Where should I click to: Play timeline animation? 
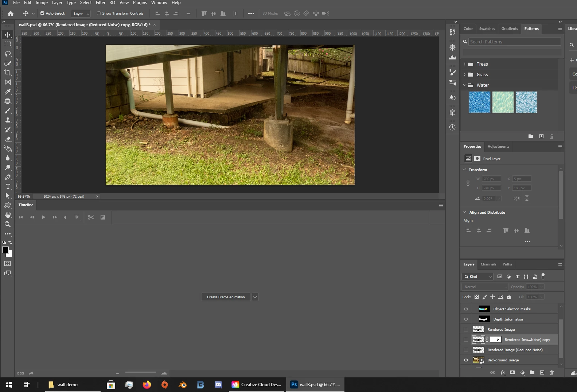[x=44, y=217]
